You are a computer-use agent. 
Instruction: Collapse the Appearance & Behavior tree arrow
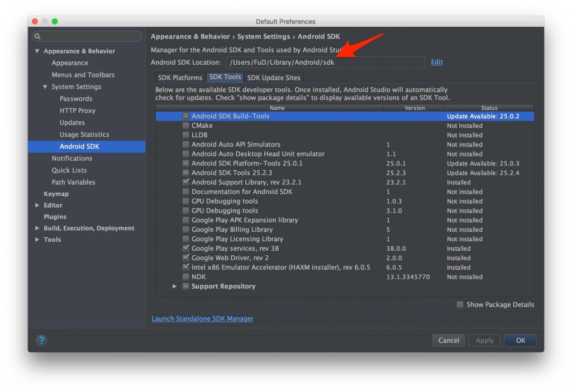click(37, 51)
